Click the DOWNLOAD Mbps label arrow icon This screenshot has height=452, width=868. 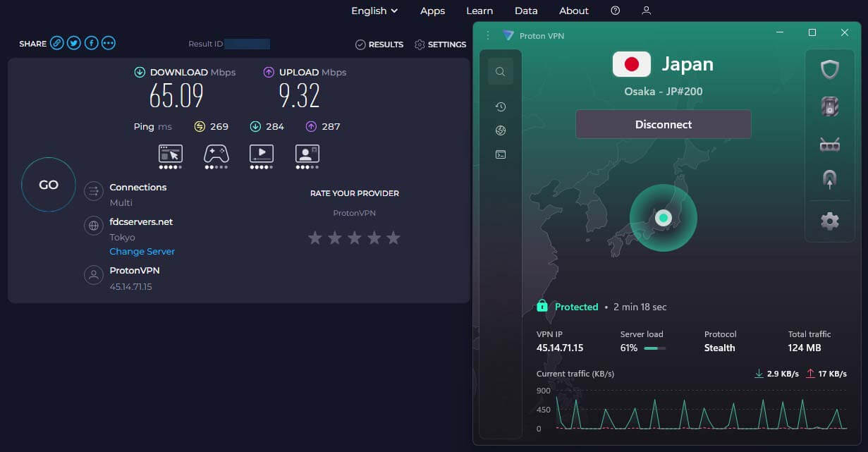[x=140, y=72]
